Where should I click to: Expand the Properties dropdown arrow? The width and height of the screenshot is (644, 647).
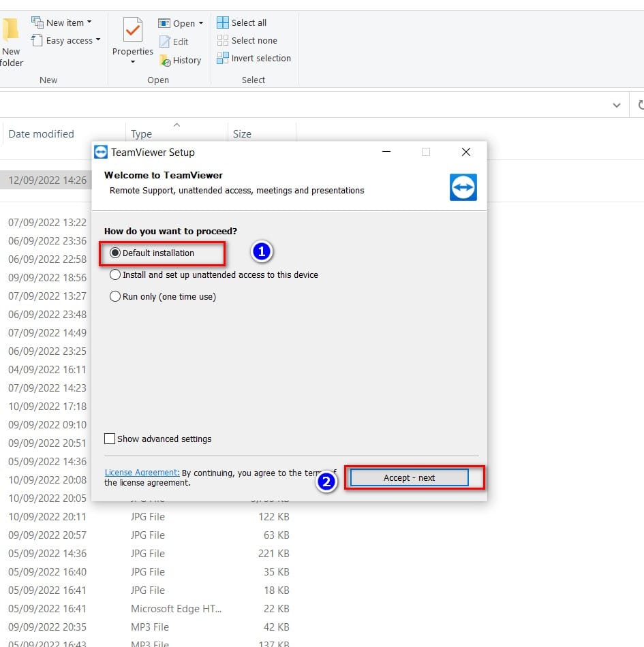tap(132, 62)
